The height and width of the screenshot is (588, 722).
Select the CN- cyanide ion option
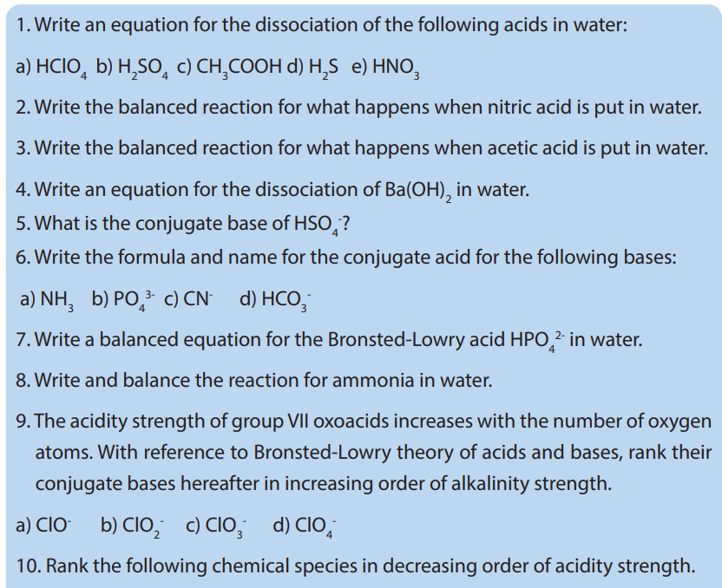198,298
